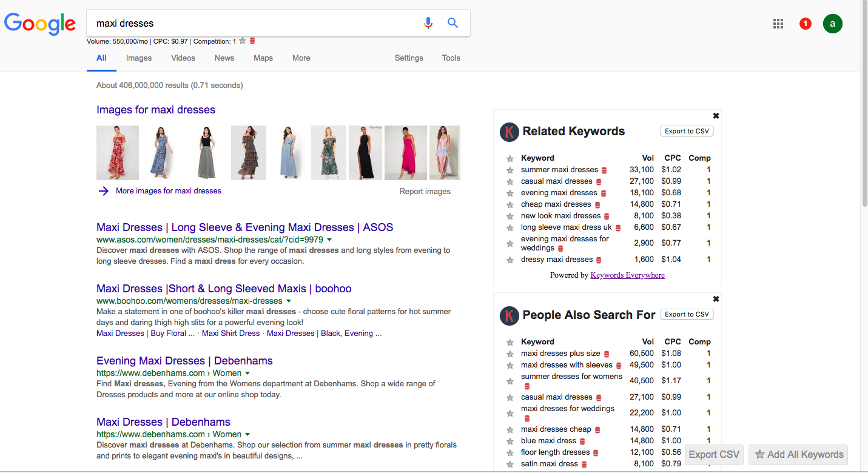This screenshot has width=868, height=473.
Task: Open dropdown arrow for Maxi Dresses Debenhams result
Action: click(247, 435)
